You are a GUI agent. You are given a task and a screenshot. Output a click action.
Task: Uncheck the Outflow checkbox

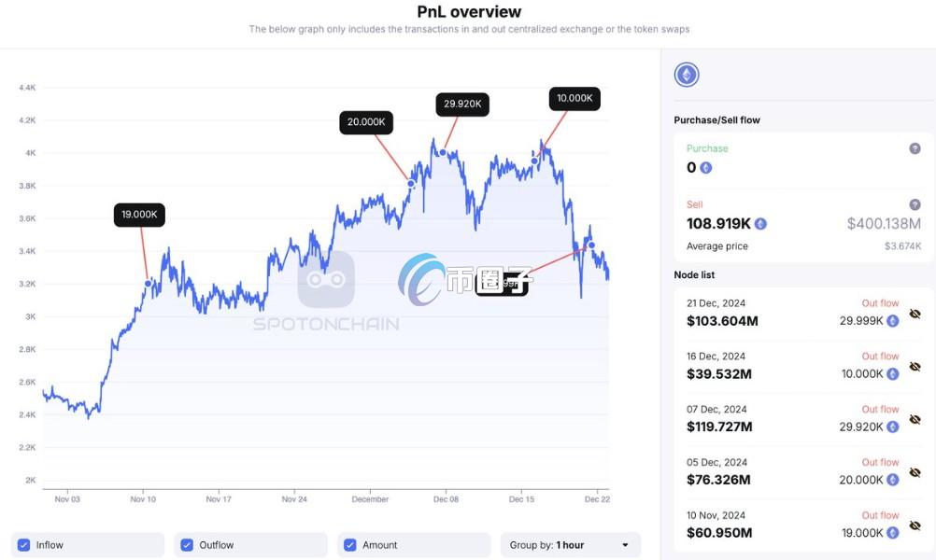click(x=187, y=545)
